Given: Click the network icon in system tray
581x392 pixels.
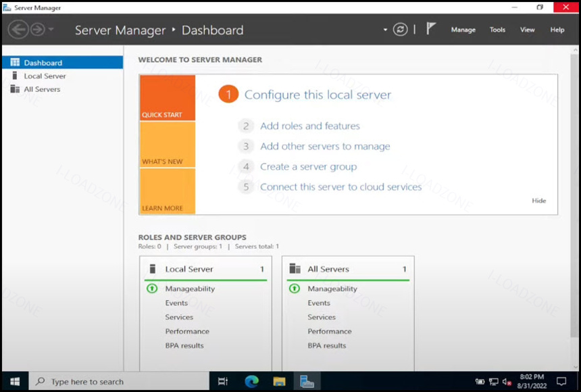Looking at the screenshot, I should click(x=494, y=382).
